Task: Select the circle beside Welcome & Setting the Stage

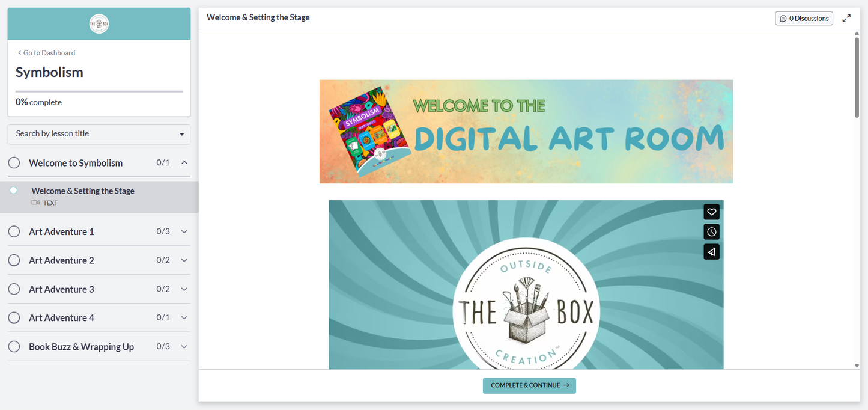Action: [13, 190]
